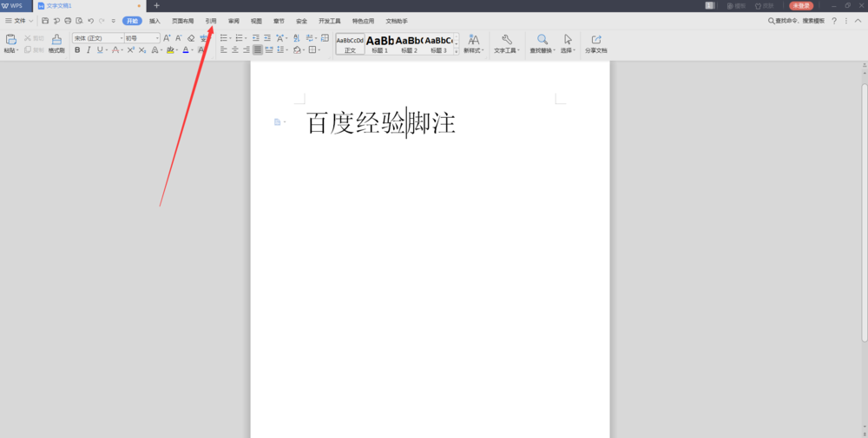Click the Print icon in quick access toolbar

68,21
